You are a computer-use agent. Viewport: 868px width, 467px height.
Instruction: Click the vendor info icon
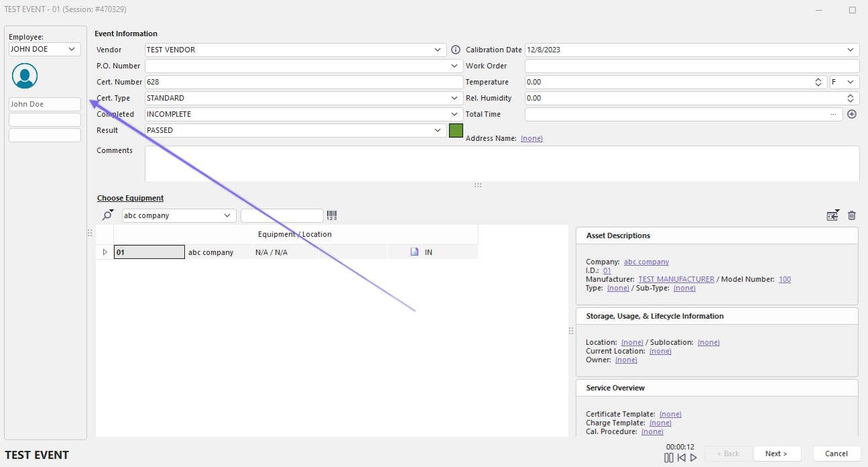(456, 50)
